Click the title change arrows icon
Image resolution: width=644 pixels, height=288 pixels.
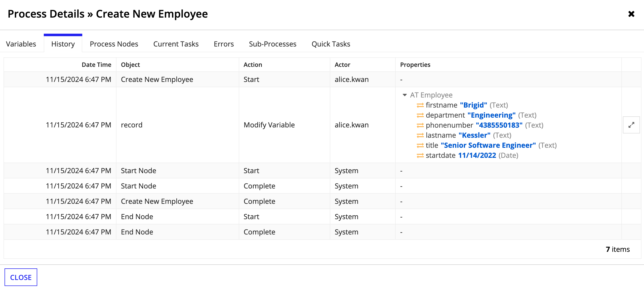click(420, 146)
